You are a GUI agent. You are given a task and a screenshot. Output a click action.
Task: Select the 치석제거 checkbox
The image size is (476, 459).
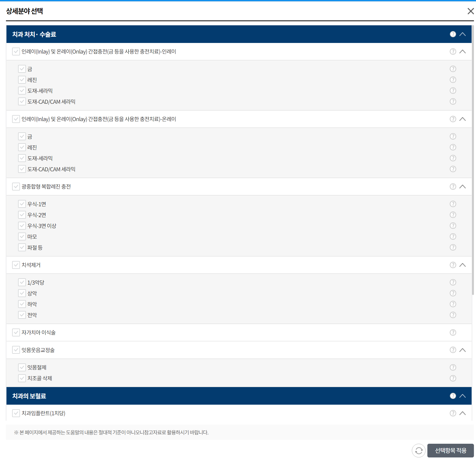tap(16, 265)
